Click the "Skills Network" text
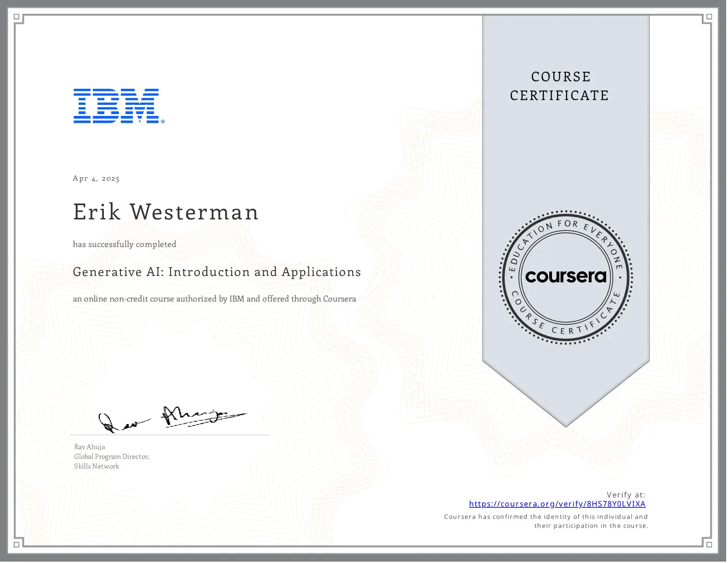 pyautogui.click(x=97, y=466)
